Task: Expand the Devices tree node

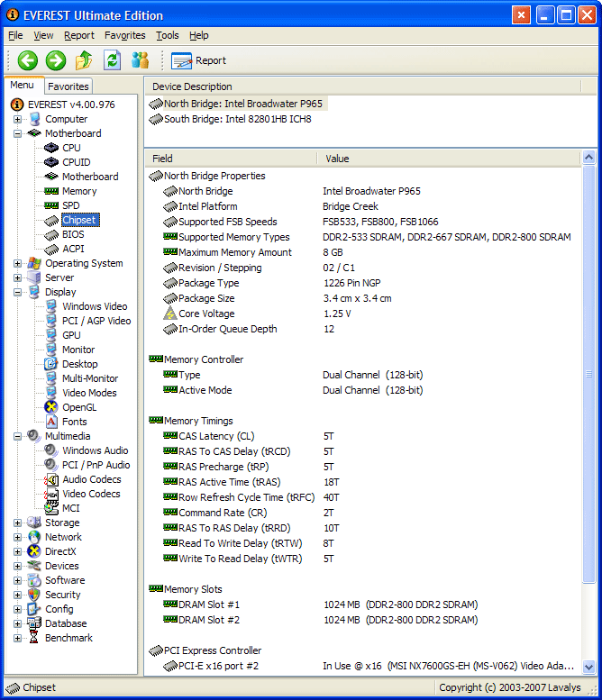Action: tap(17, 566)
